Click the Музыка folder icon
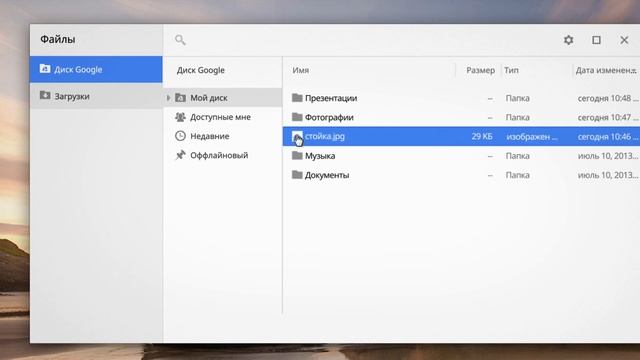The image size is (640, 360). coord(297,156)
